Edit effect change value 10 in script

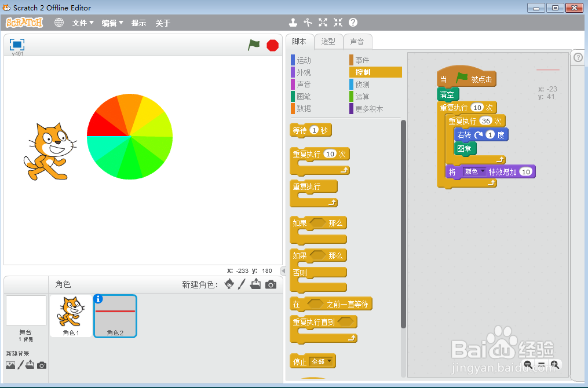tap(526, 171)
